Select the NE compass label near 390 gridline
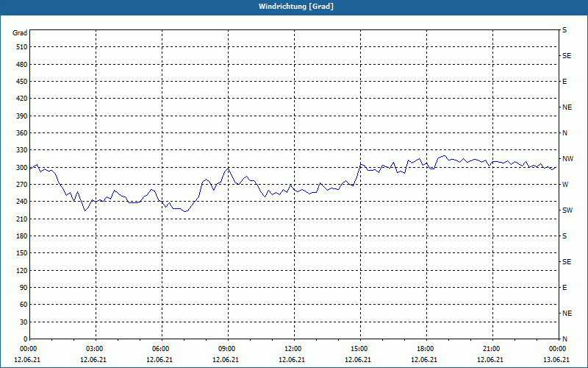This screenshot has height=368, width=588. [x=567, y=107]
